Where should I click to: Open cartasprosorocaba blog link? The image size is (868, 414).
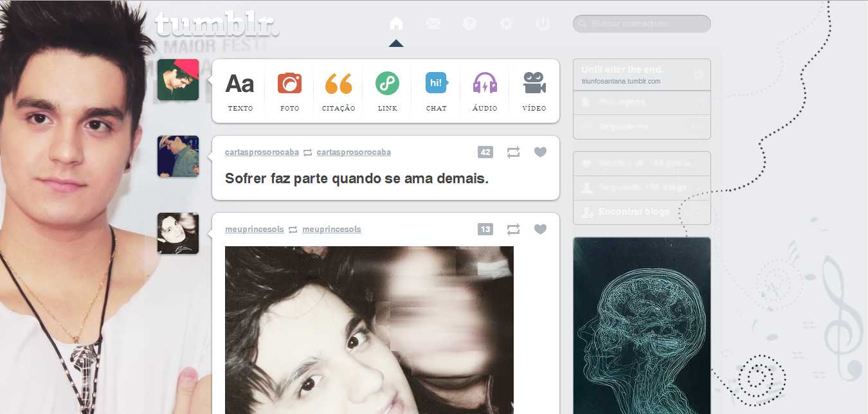[x=262, y=152]
